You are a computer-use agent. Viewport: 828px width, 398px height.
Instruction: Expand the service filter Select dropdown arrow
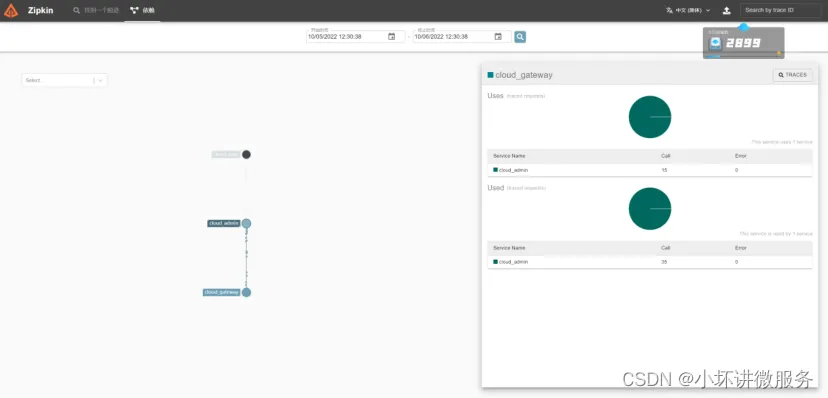(101, 80)
